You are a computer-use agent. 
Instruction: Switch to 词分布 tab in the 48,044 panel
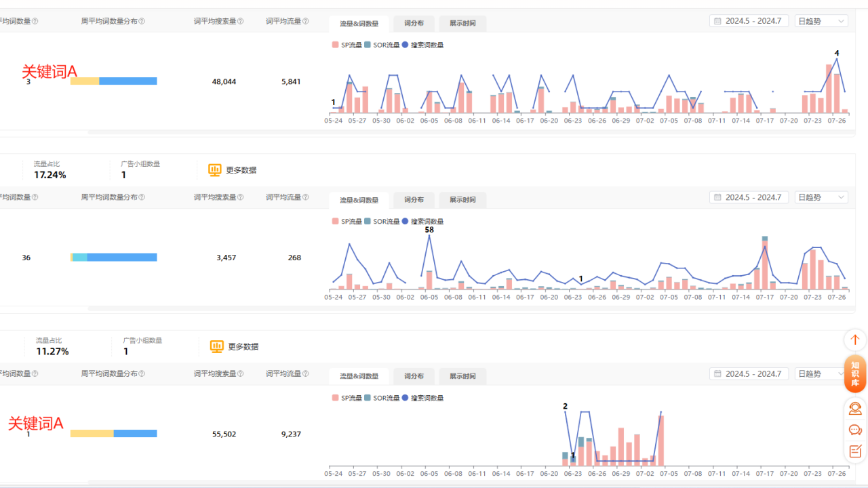414,24
